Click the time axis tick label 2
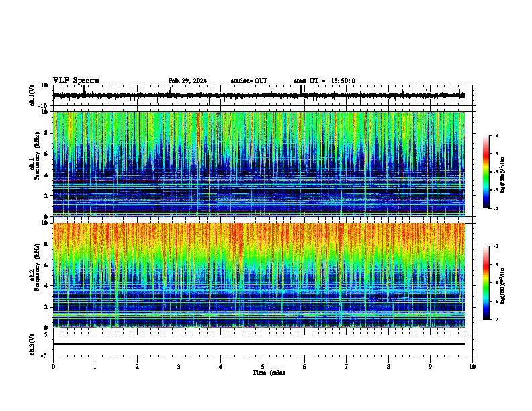 tap(137, 366)
